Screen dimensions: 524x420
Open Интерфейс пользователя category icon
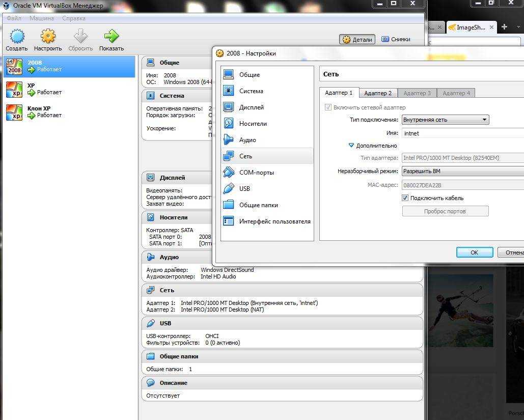(229, 221)
